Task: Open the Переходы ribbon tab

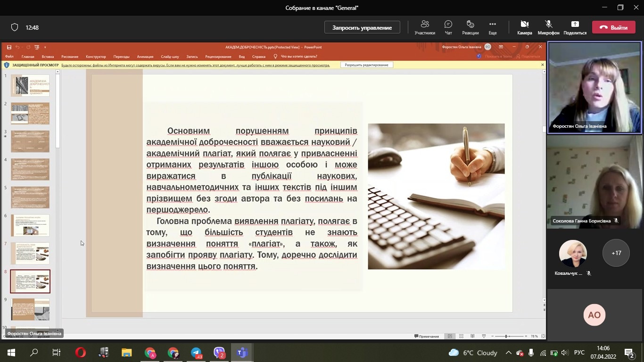Action: [x=121, y=57]
